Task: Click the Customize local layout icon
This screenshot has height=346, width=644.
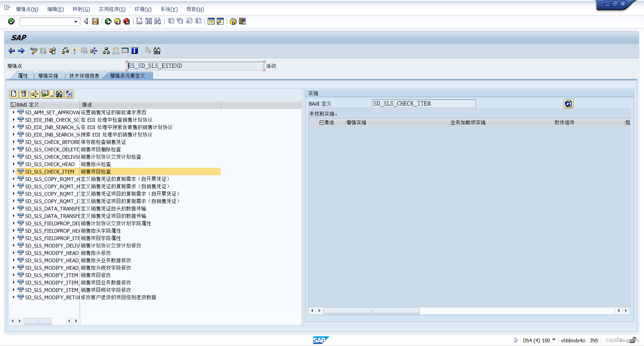Action: [x=242, y=22]
